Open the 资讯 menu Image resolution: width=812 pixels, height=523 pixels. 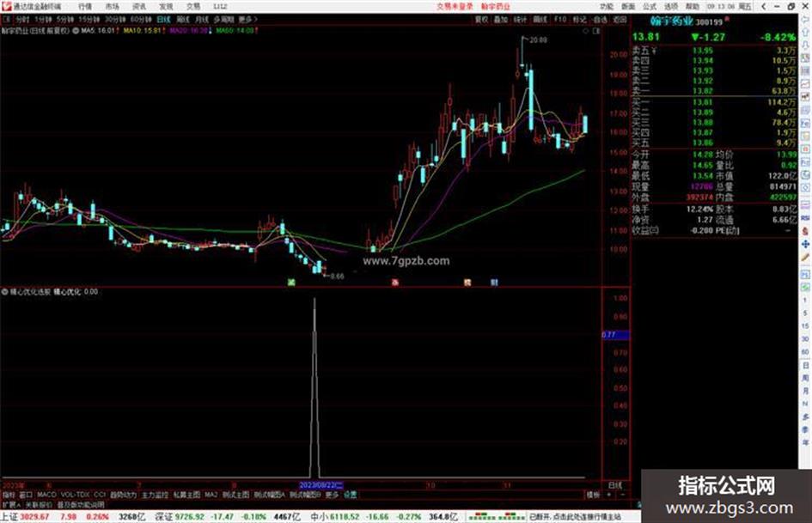pos(139,6)
